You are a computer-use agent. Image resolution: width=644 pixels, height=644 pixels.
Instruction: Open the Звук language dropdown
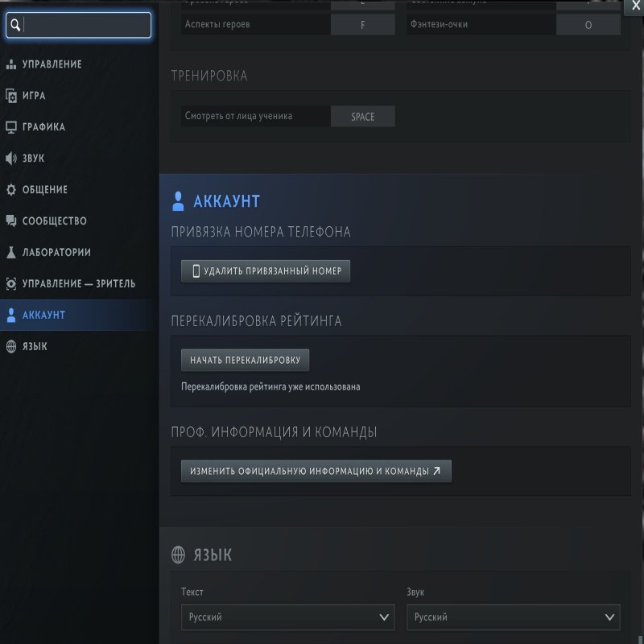[x=513, y=617]
